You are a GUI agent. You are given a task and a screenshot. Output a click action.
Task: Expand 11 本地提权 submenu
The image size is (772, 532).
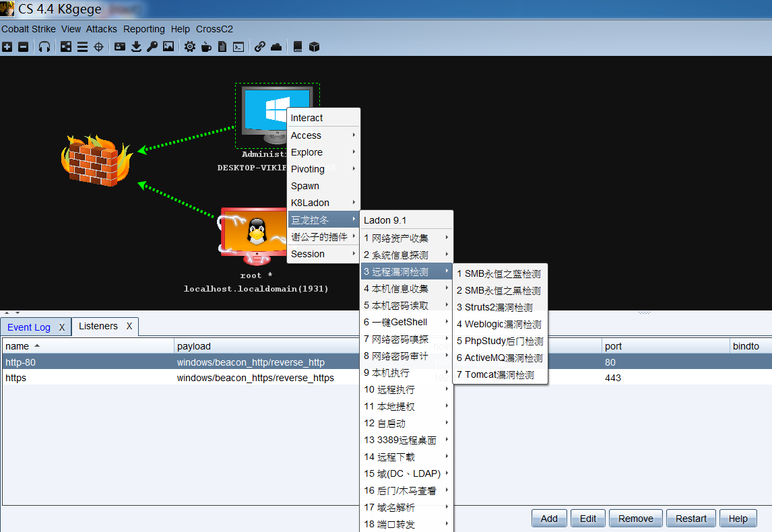(x=406, y=407)
